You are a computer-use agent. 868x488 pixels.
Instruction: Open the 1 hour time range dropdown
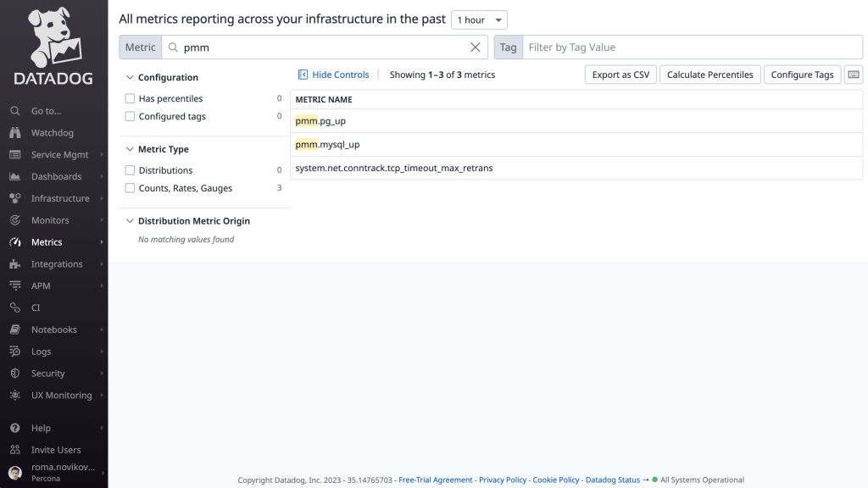pyautogui.click(x=478, y=19)
